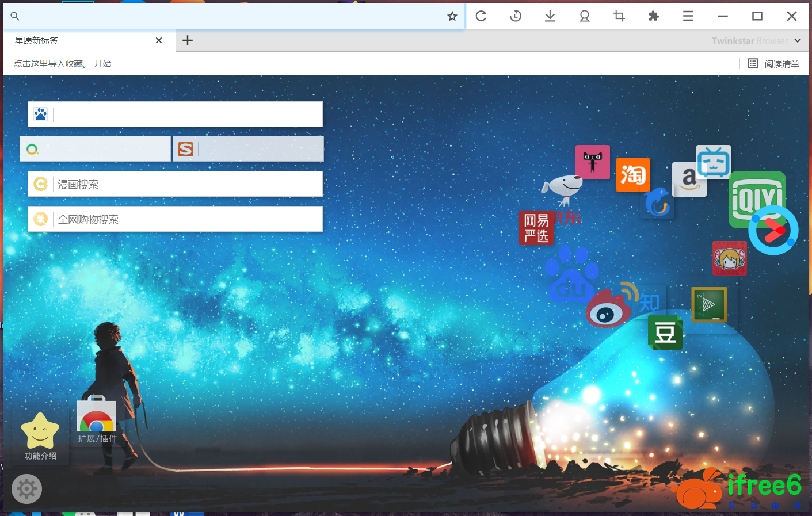Select the screenshot crop tool

tap(619, 16)
